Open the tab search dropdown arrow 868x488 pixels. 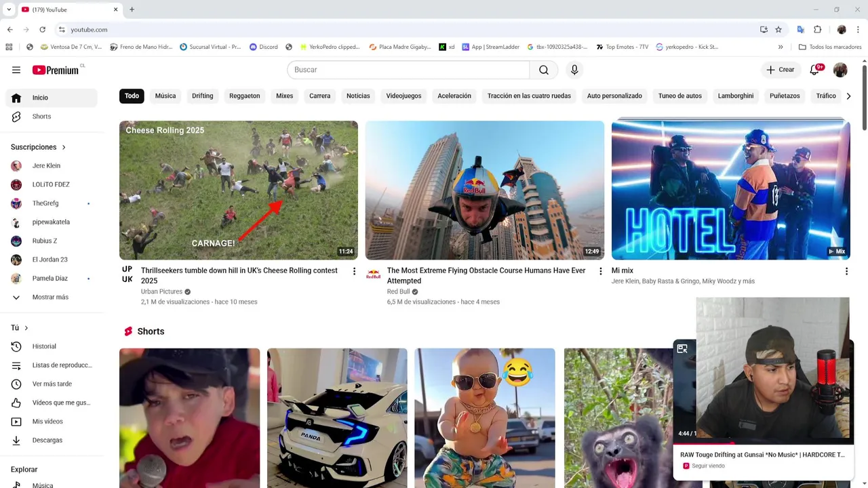coord(9,9)
